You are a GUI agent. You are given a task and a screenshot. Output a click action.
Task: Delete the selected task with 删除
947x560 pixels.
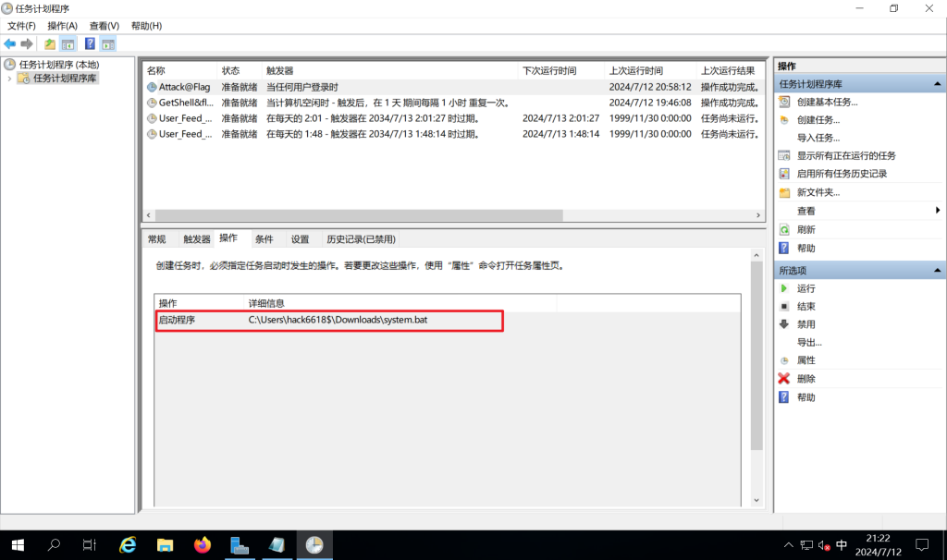tap(806, 379)
